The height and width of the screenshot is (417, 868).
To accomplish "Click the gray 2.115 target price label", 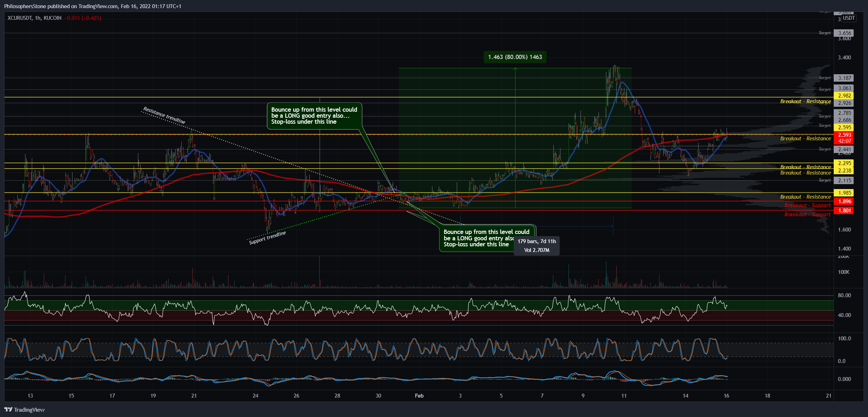I will click(844, 181).
